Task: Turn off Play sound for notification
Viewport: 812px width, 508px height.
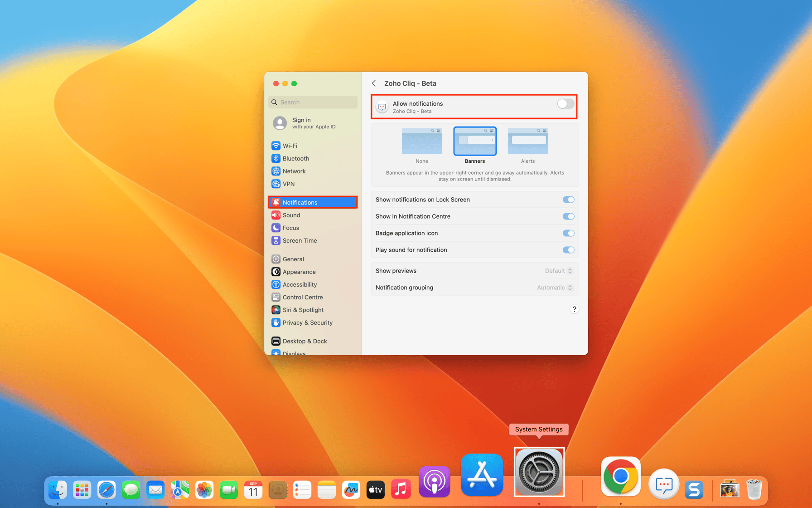Action: [568, 250]
